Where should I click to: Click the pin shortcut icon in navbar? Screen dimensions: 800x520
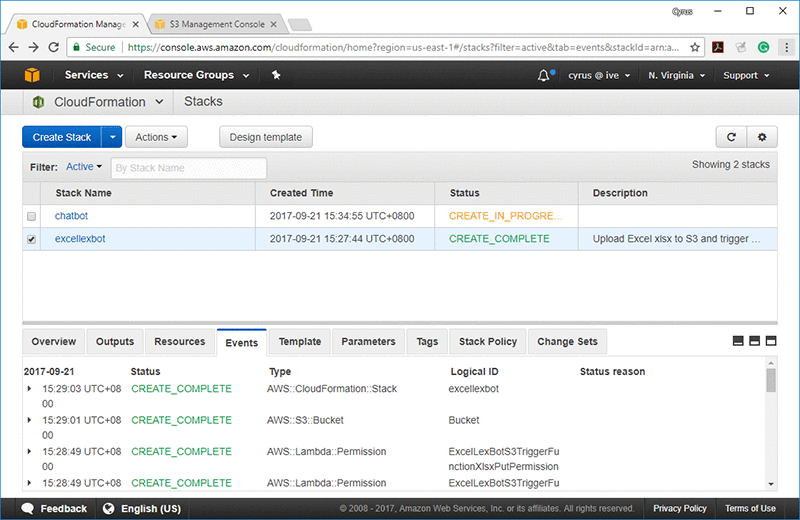tap(276, 75)
